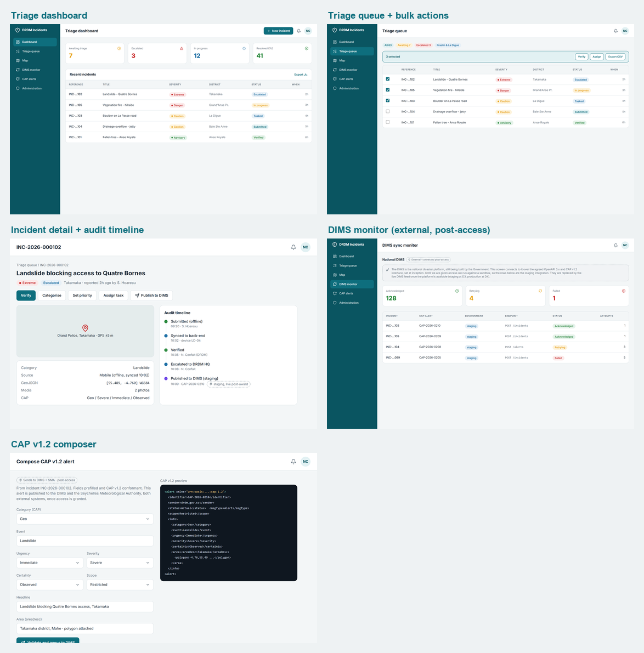Click the New incident button
The image size is (644, 653).
pos(278,31)
